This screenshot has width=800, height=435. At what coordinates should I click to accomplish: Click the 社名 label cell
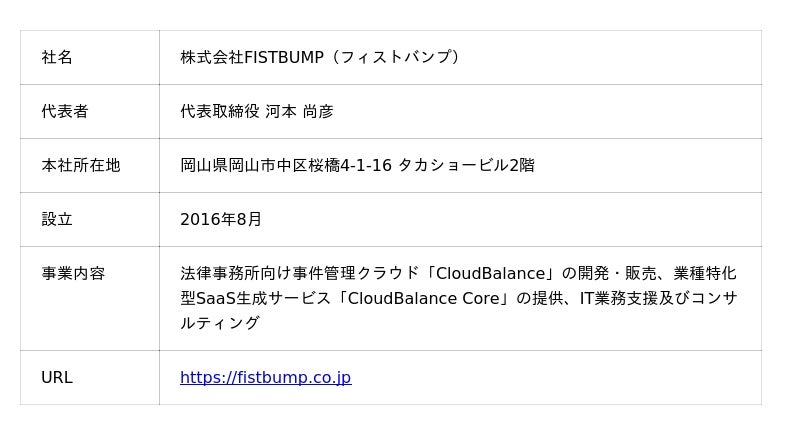point(57,58)
